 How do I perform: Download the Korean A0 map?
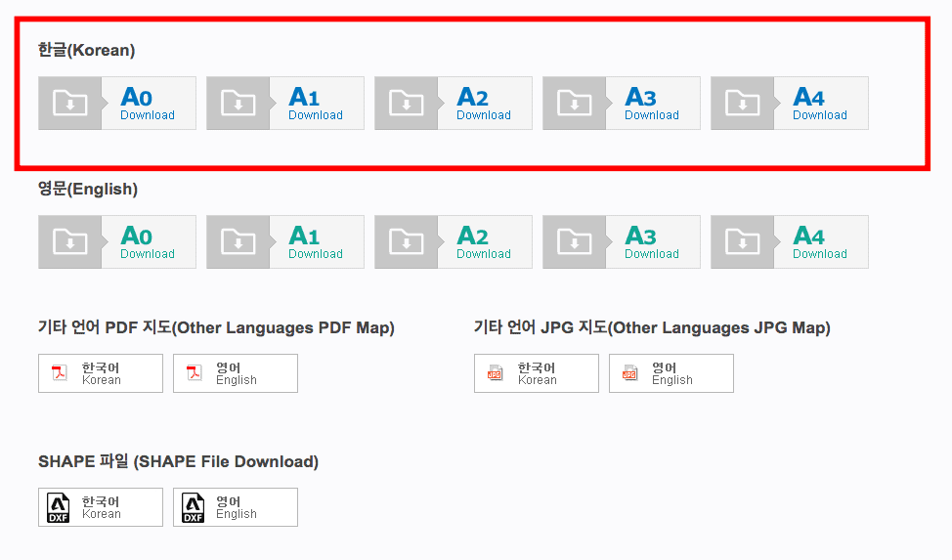tap(117, 104)
